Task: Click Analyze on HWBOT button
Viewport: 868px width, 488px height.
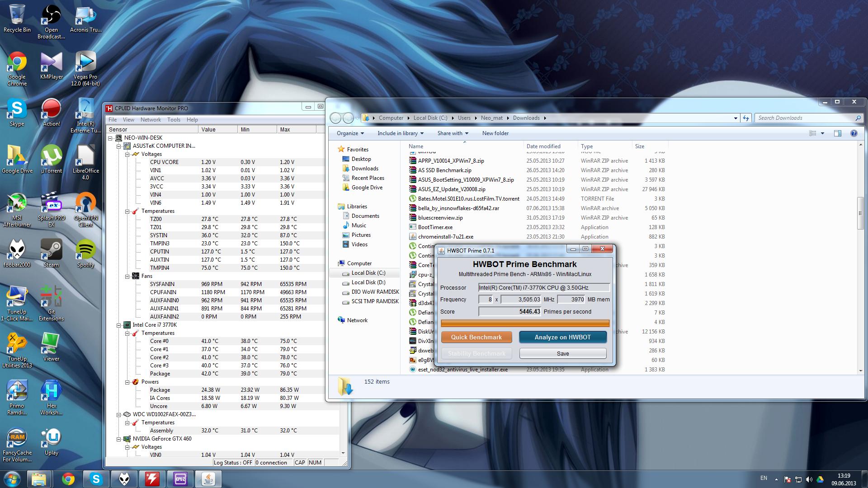Action: point(563,337)
